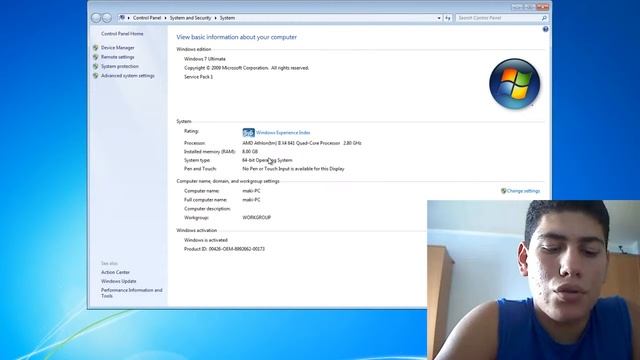
Task: Click the shield icon beside Remote settings
Action: coord(96,57)
